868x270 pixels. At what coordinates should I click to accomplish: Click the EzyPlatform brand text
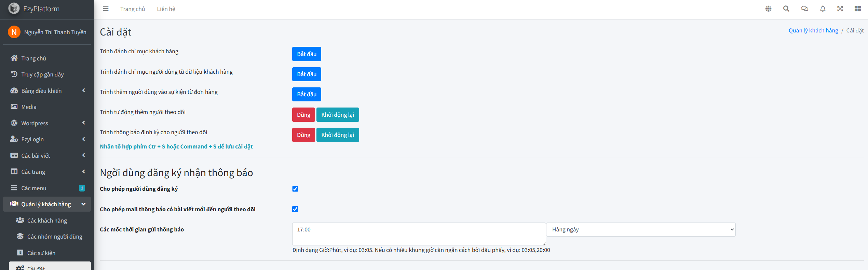pyautogui.click(x=41, y=9)
